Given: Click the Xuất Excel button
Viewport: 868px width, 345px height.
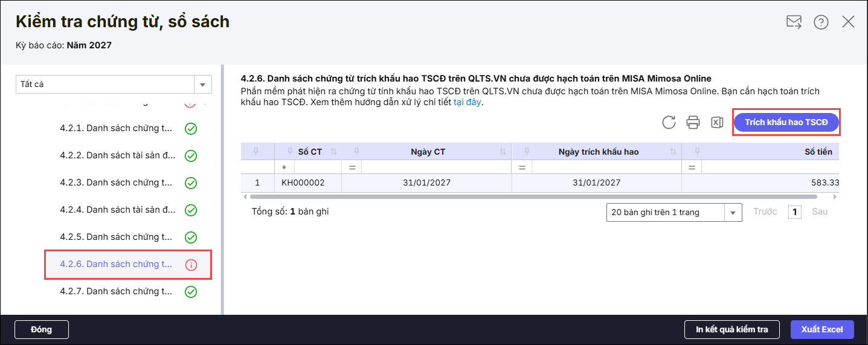Looking at the screenshot, I should 821,330.
